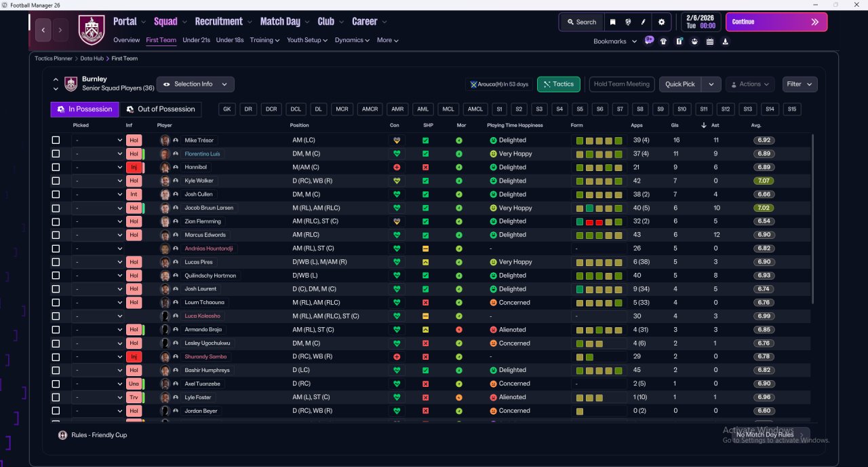Open settings gear icon
The image size is (868, 467).
click(662, 22)
